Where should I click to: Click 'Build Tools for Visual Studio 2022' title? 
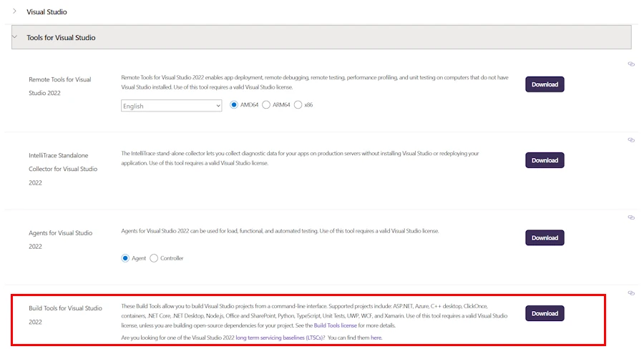click(x=65, y=315)
